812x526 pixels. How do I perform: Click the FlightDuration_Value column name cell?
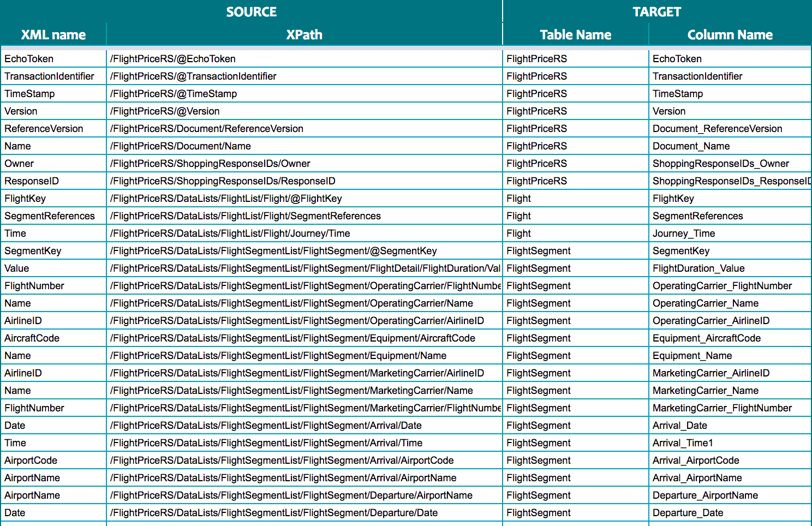point(730,268)
